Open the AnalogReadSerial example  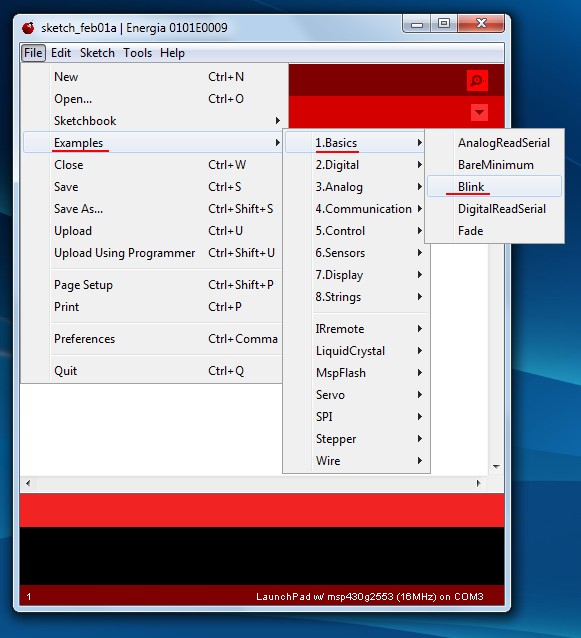click(494, 142)
